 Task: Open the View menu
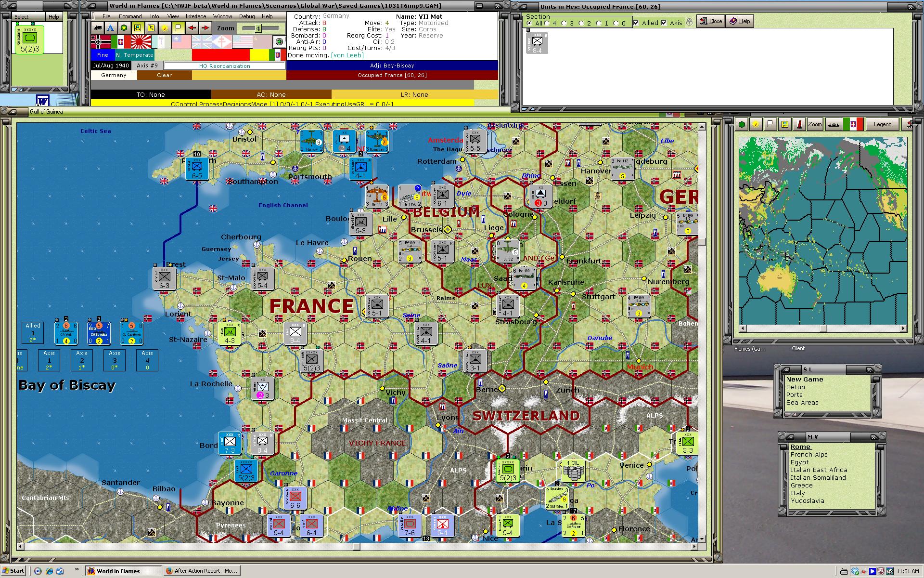coord(173,16)
